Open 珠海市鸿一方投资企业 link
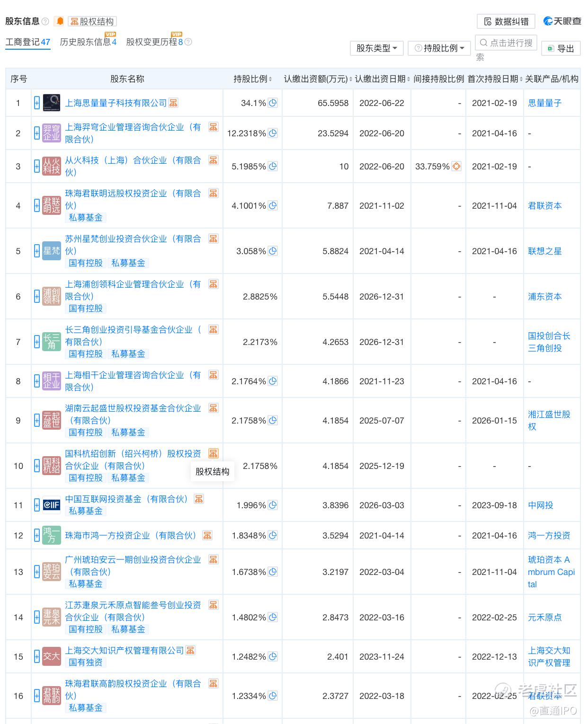Viewport: 588px width, 724px height. point(131,535)
